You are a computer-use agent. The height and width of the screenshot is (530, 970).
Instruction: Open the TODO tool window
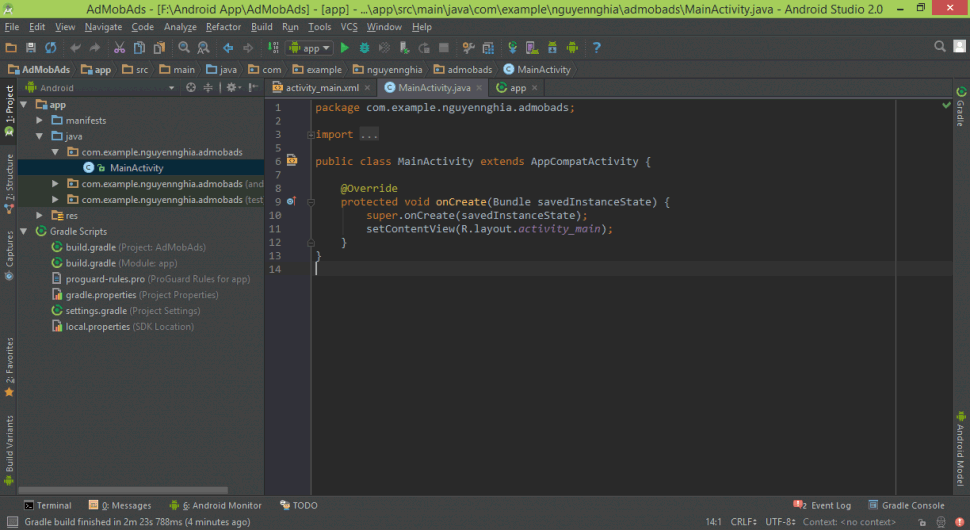[x=299, y=505]
